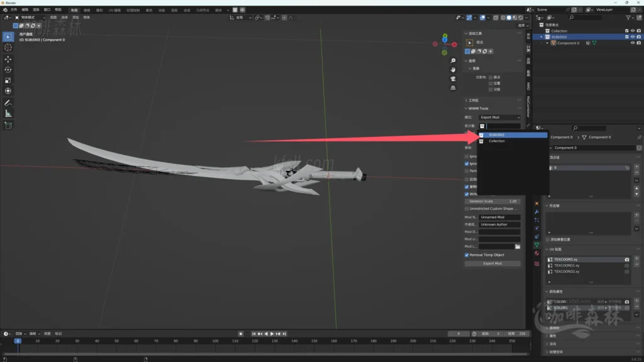This screenshot has height=362, width=644.
Task: Expand Component 0 in the outliner tree
Action: [547, 43]
